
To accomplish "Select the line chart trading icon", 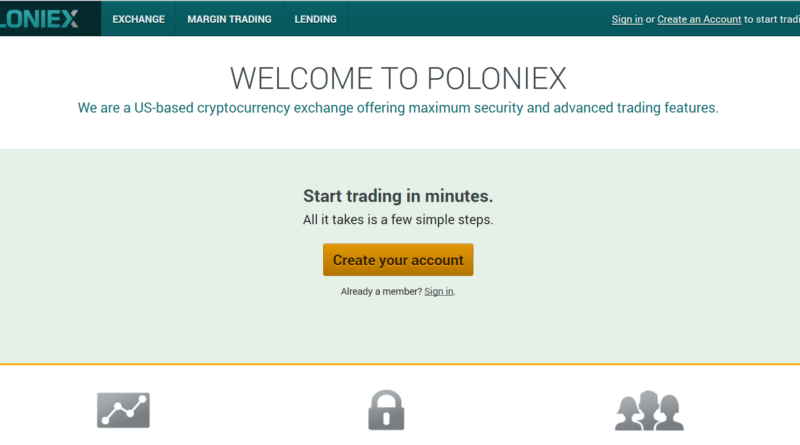I will tap(123, 410).
